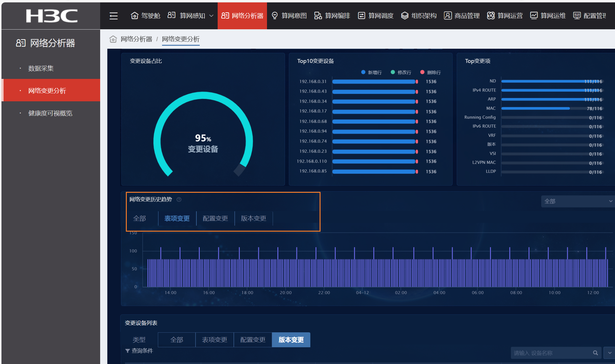Click the 算网运营 icon
The height and width of the screenshot is (364, 615).
pos(491,16)
